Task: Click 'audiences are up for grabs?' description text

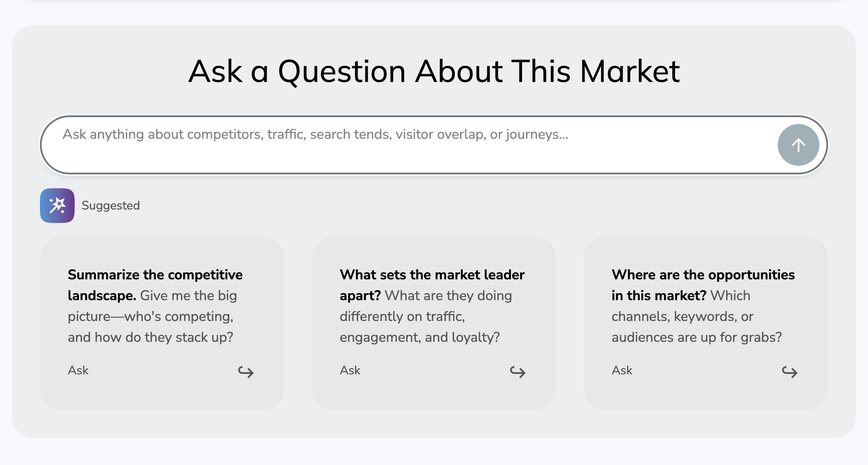Action: click(697, 337)
